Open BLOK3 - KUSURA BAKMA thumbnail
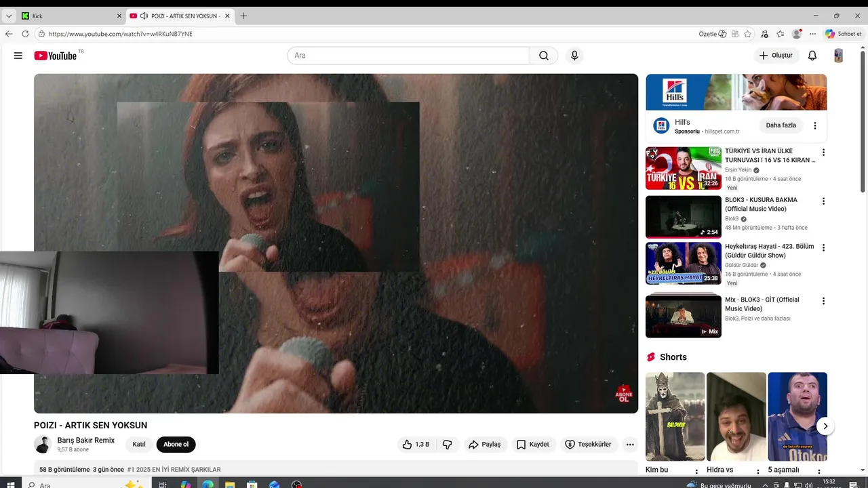The image size is (868, 488). pos(683,217)
